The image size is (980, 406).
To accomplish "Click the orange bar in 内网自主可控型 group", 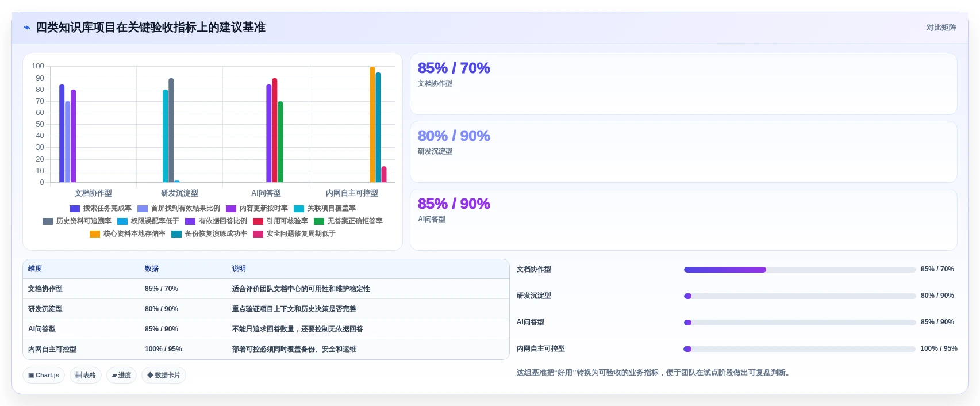I will (x=372, y=125).
